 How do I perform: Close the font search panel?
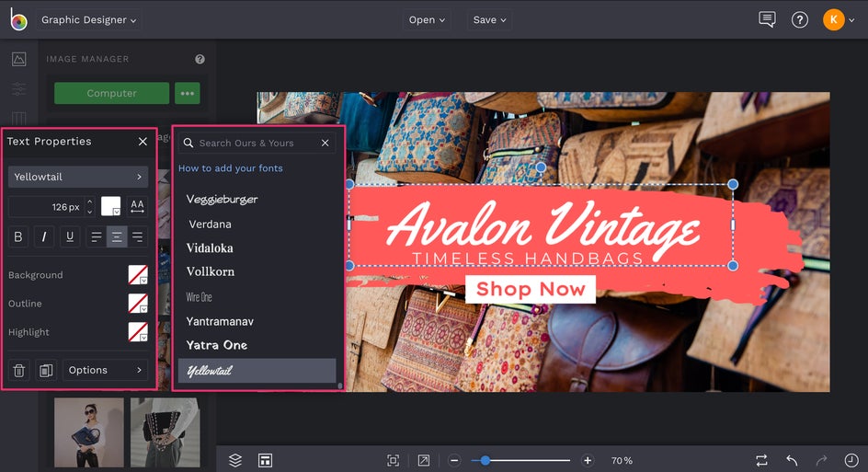pos(325,143)
